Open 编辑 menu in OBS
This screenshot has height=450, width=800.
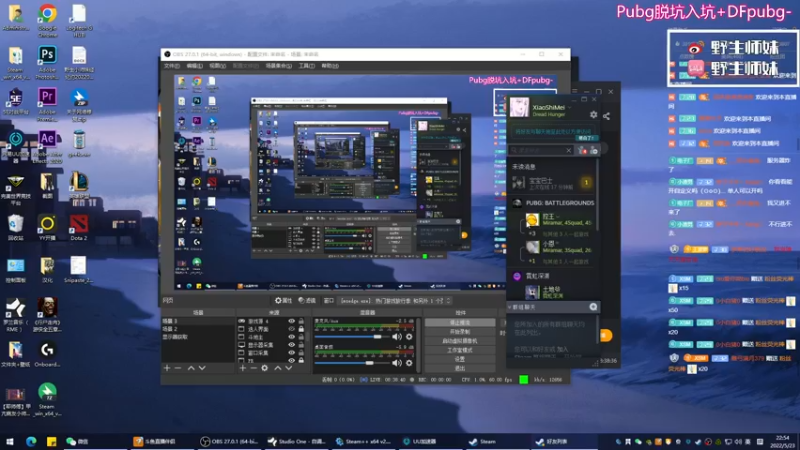194,66
